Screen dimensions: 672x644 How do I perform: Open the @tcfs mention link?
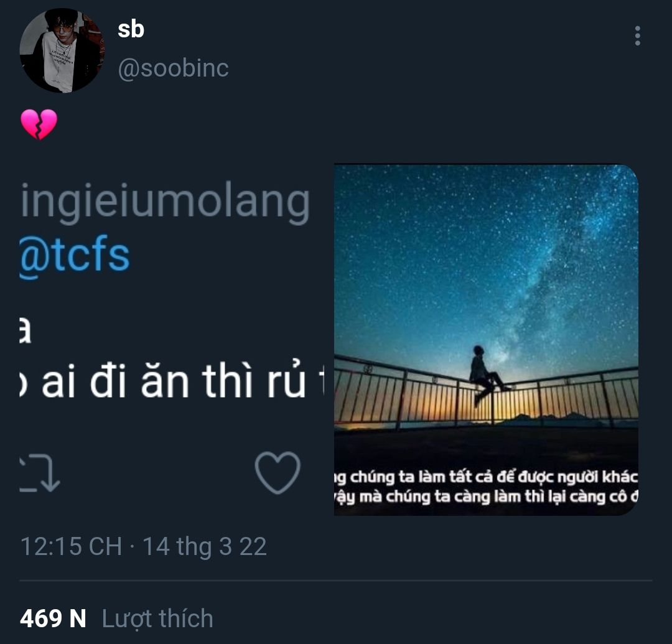pos(75,256)
